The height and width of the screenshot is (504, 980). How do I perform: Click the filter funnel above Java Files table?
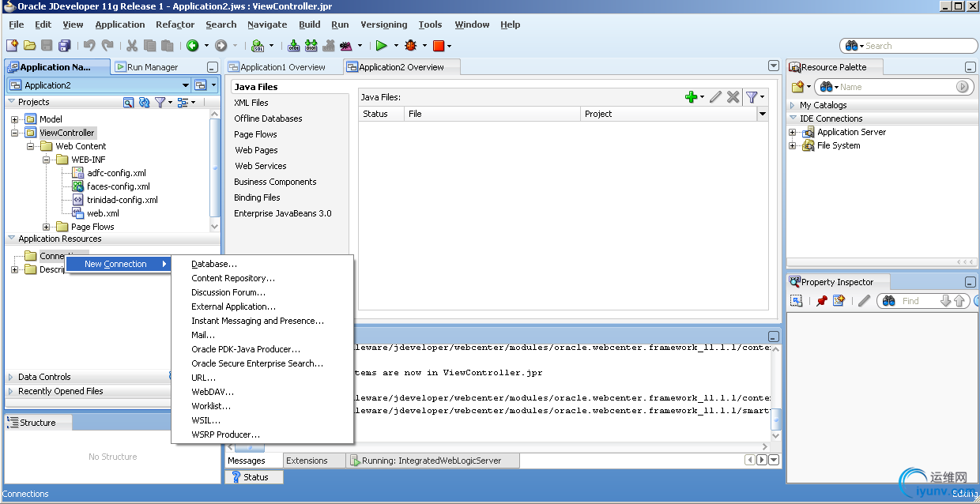point(752,96)
